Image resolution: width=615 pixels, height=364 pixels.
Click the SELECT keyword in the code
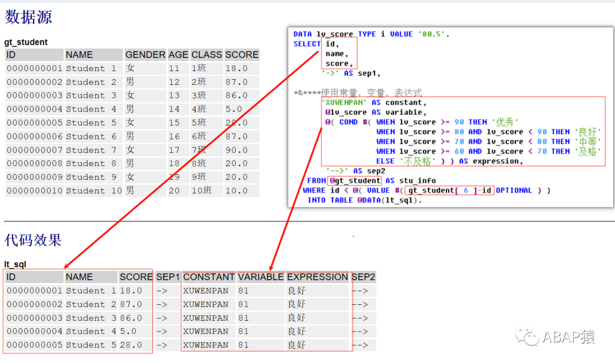coord(307,44)
